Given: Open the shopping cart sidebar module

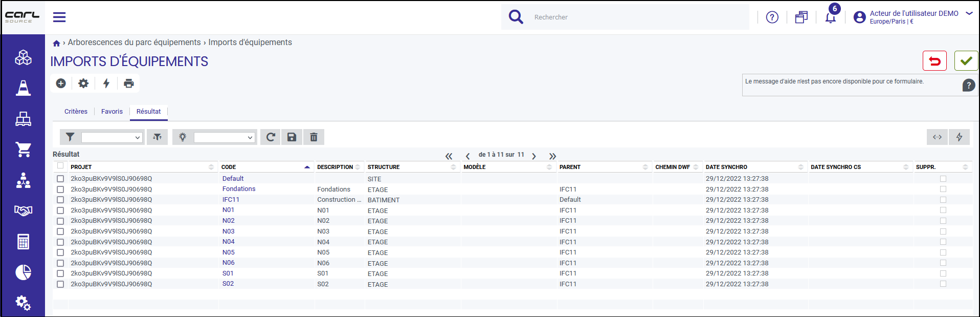Looking at the screenshot, I should [x=23, y=150].
